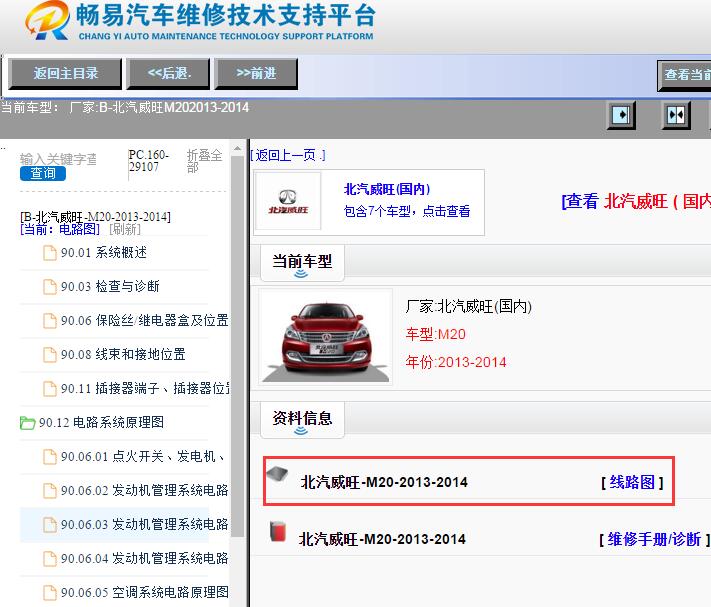The height and width of the screenshot is (607, 711).
Task: Open tree item 90.06.04 发动机管理系统电路
Action: click(144, 559)
